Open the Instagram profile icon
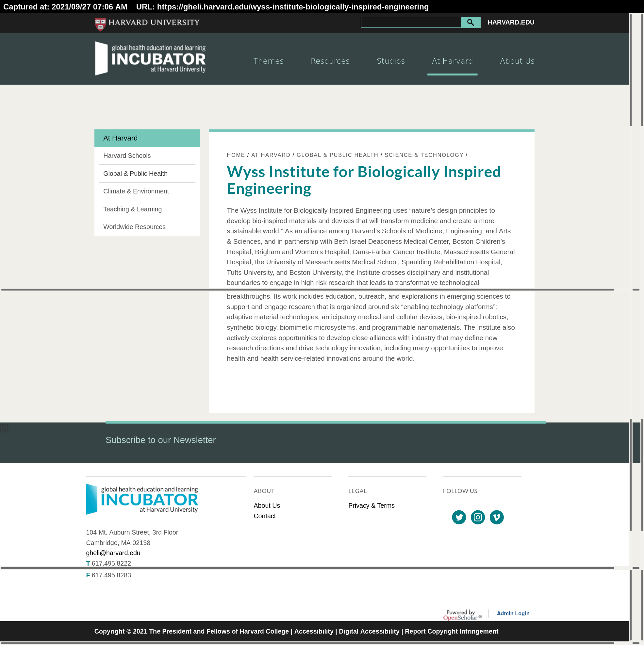This screenshot has width=644, height=645. tap(477, 517)
